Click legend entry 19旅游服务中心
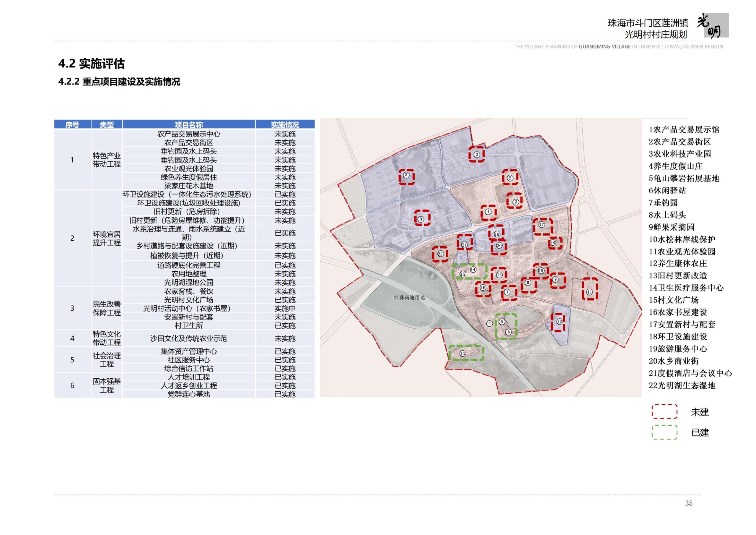The width and height of the screenshot is (756, 535). click(678, 349)
